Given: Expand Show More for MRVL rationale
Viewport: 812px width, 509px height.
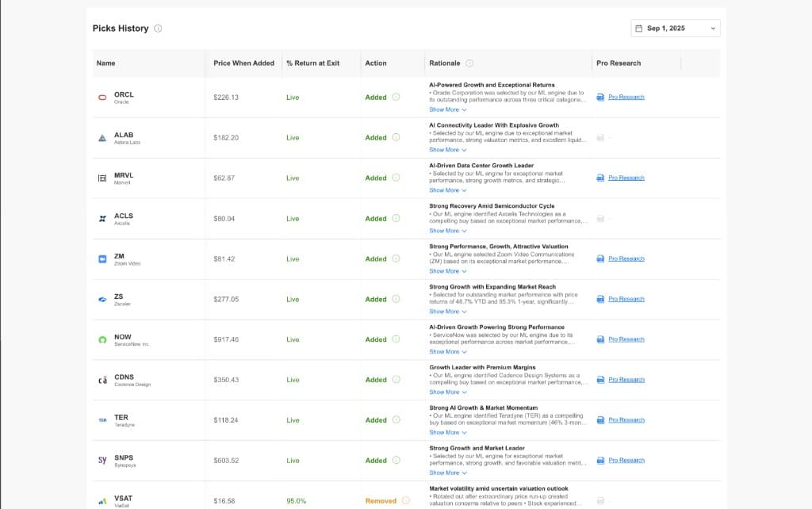Looking at the screenshot, I should coord(448,190).
